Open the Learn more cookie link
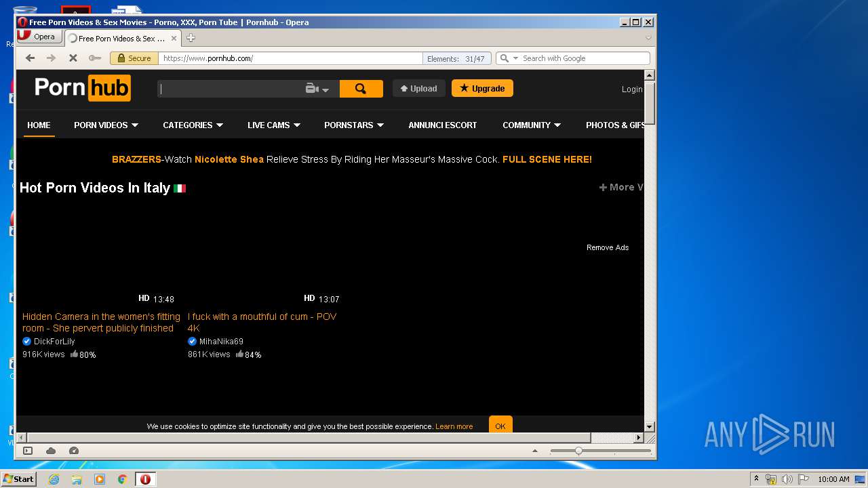The width and height of the screenshot is (868, 488). pyautogui.click(x=454, y=426)
